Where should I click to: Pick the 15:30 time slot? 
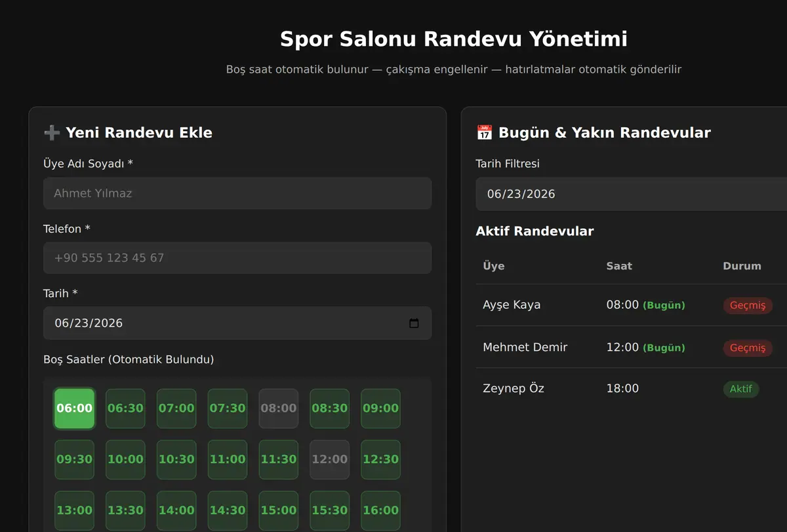pos(330,510)
